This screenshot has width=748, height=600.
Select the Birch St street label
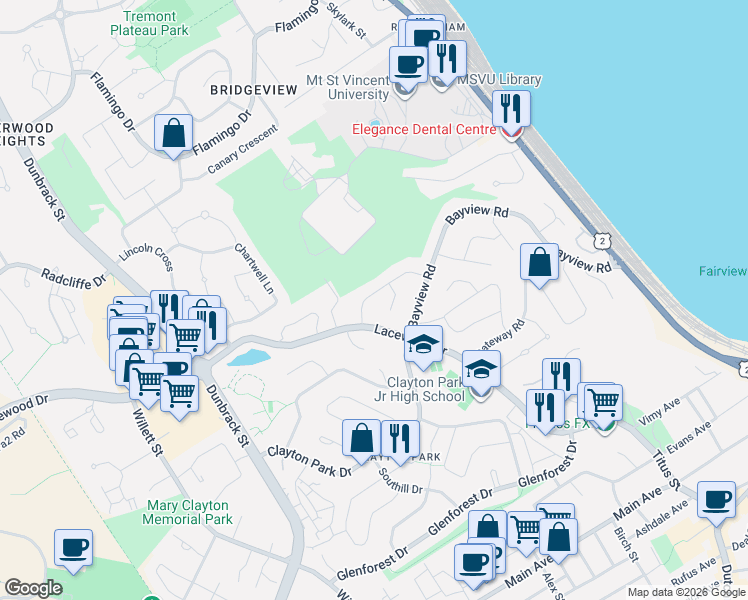626,544
